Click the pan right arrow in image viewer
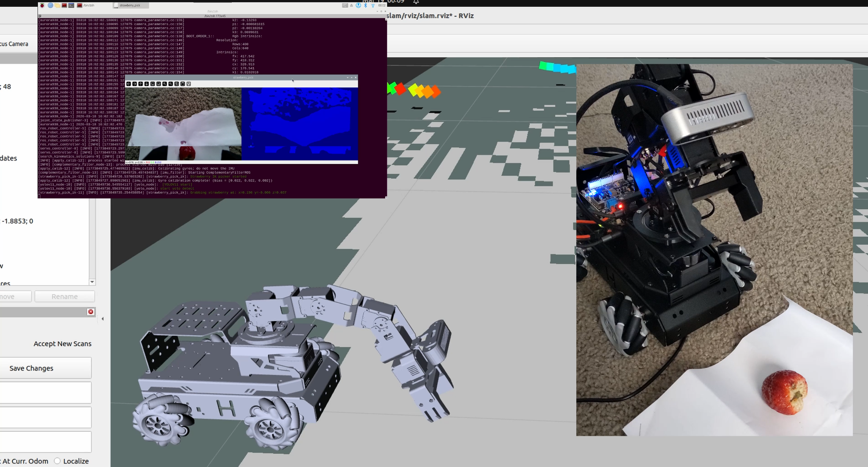Screen dimensions: 868x467 [135, 84]
